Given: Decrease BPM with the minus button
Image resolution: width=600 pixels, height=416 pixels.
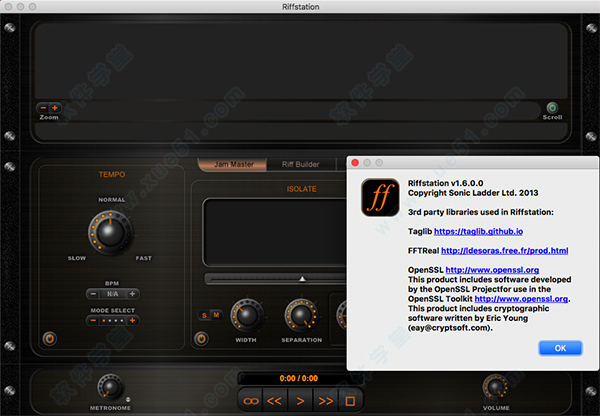Looking at the screenshot, I should point(93,294).
